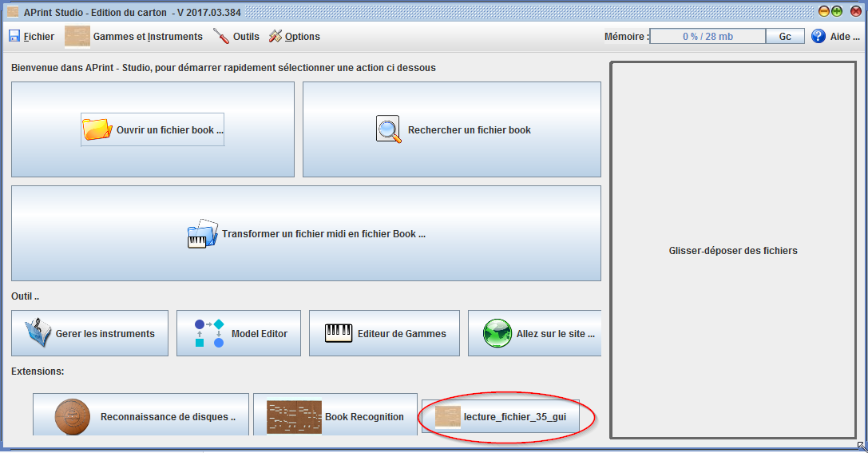Click the Glisser-déposer des fichiers drop area
The height and width of the screenshot is (453, 868).
[x=732, y=250]
